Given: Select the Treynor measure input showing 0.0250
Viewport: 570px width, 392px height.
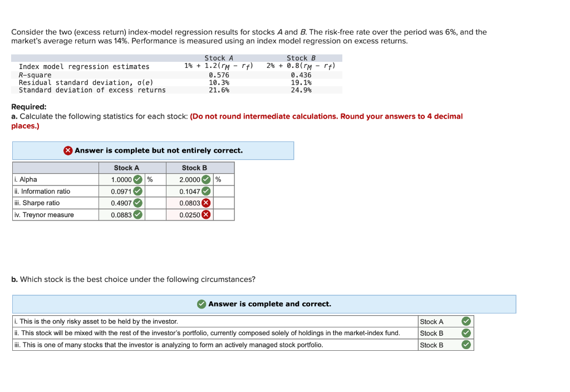Looking at the screenshot, I should pyautogui.click(x=189, y=215).
